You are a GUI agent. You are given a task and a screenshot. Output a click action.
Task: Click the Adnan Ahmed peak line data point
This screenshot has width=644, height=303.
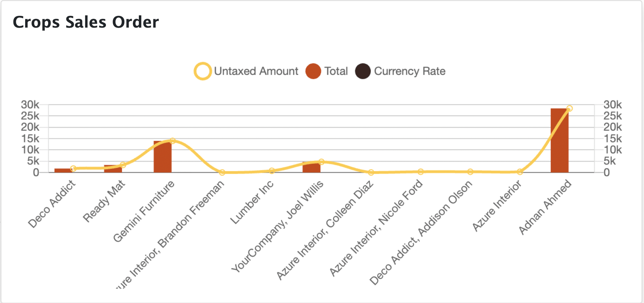coord(569,108)
